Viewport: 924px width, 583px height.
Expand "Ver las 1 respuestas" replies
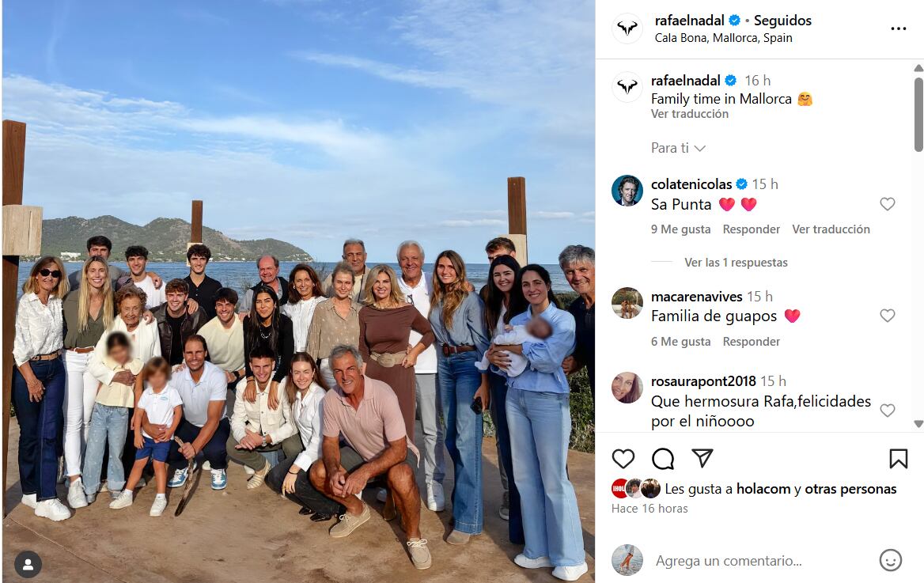tap(736, 262)
